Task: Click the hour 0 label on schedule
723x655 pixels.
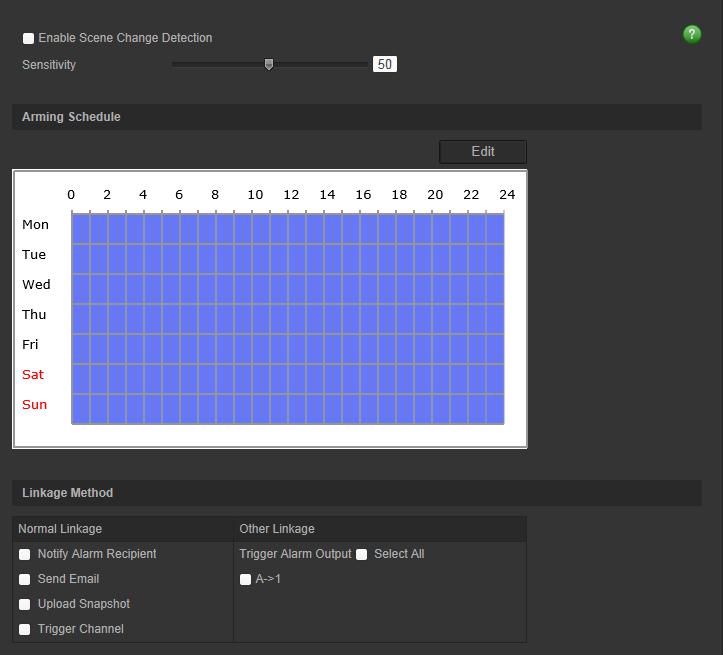Action: pos(71,195)
